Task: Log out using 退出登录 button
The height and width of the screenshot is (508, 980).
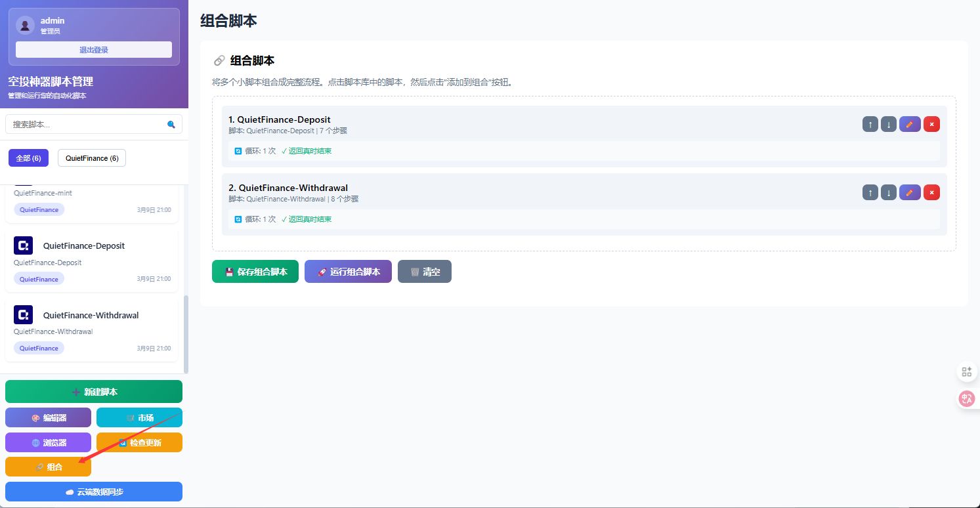Action: click(x=94, y=50)
